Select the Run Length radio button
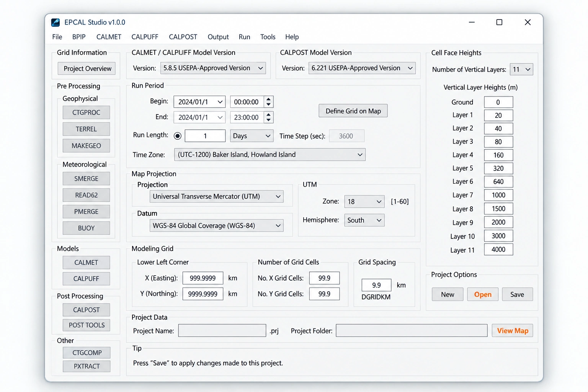 point(178,136)
